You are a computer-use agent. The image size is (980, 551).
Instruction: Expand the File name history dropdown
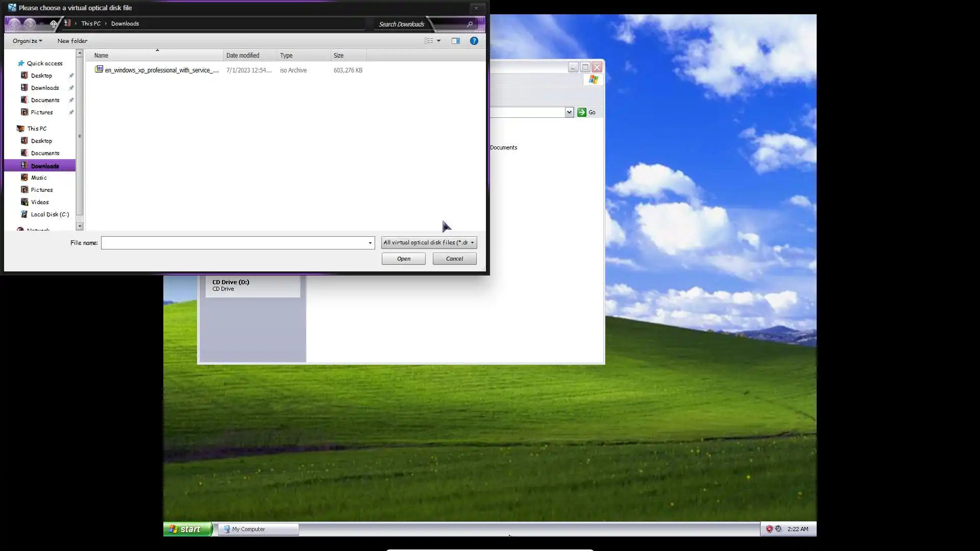point(370,243)
